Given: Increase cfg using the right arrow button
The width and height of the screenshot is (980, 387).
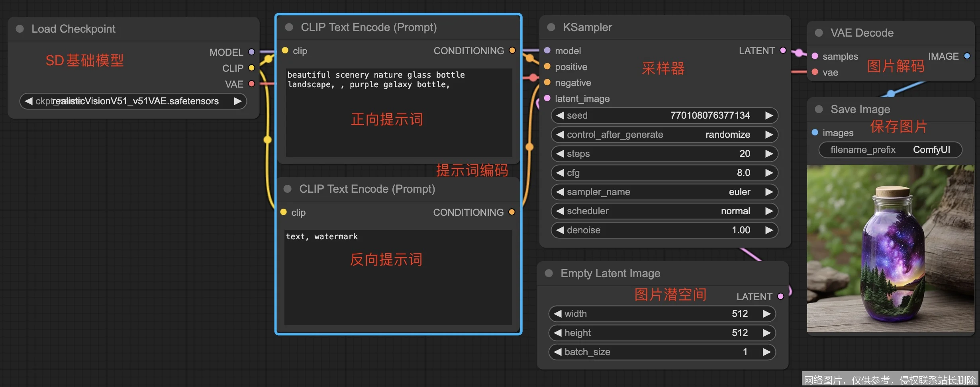Looking at the screenshot, I should coord(768,173).
